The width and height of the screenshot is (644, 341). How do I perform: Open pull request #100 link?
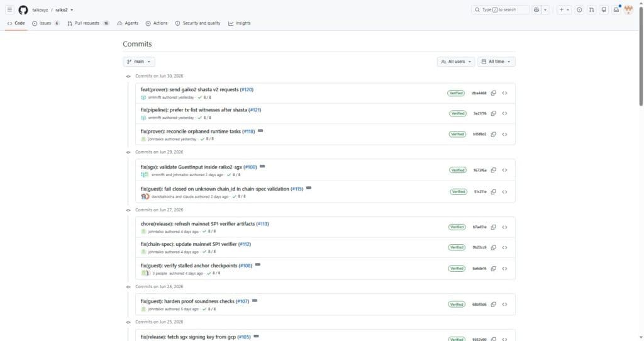coord(250,167)
